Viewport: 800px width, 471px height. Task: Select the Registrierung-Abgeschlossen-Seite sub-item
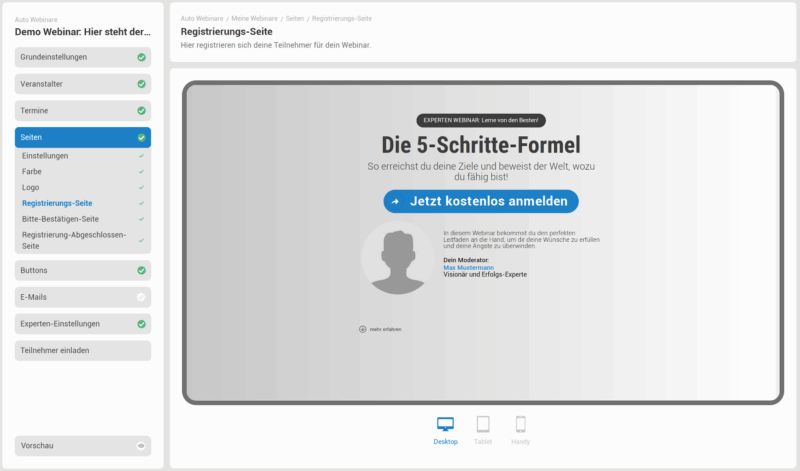pyautogui.click(x=74, y=240)
